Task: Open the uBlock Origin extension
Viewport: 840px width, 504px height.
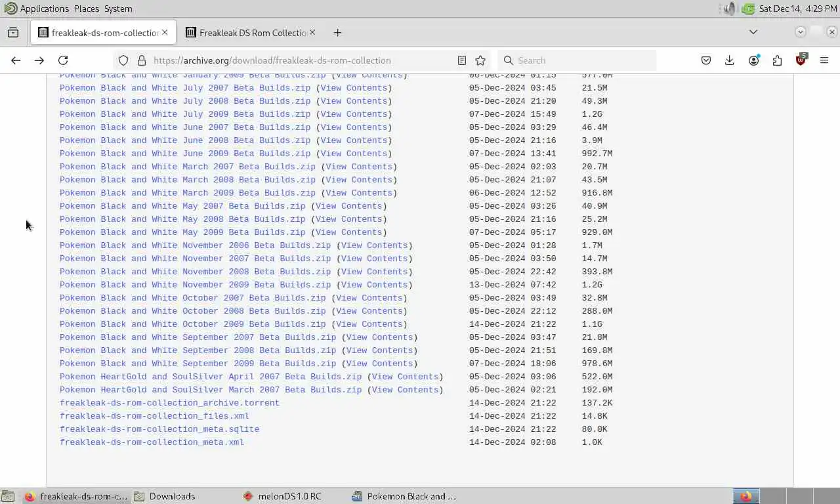Action: tap(801, 60)
